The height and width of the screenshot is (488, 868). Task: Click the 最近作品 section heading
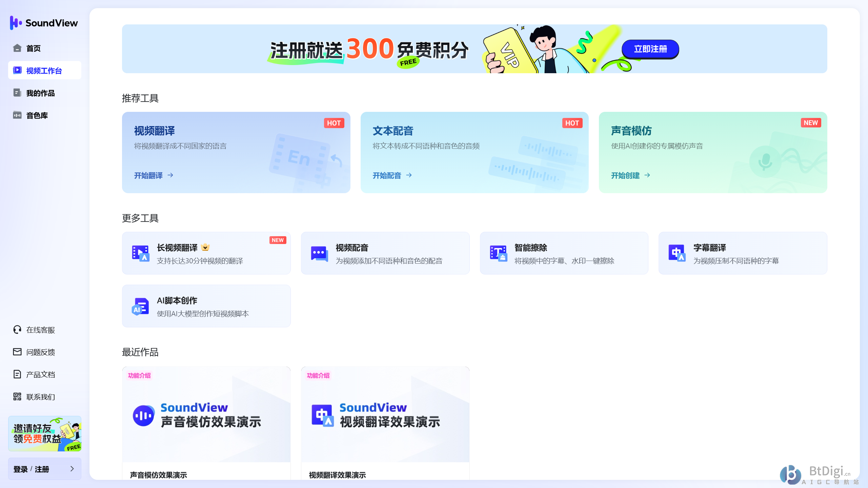[140, 352]
